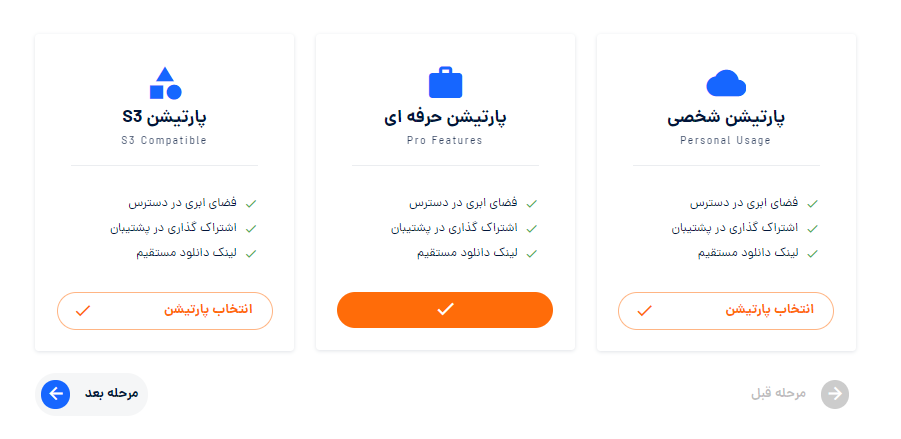This screenshot has height=439, width=901.
Task: Click the پارتیشن S3 card title
Action: [165, 117]
